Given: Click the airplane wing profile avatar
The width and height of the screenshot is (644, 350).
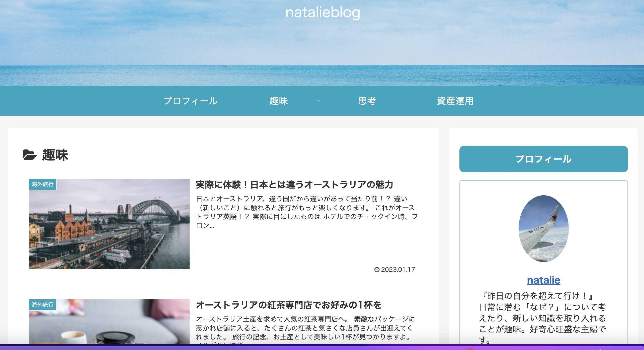Looking at the screenshot, I should [543, 229].
